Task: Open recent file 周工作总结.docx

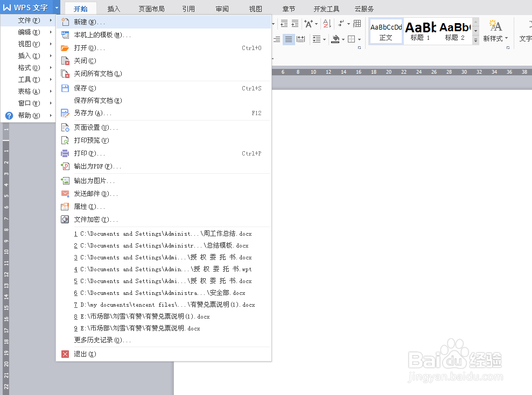Action: tap(164, 234)
